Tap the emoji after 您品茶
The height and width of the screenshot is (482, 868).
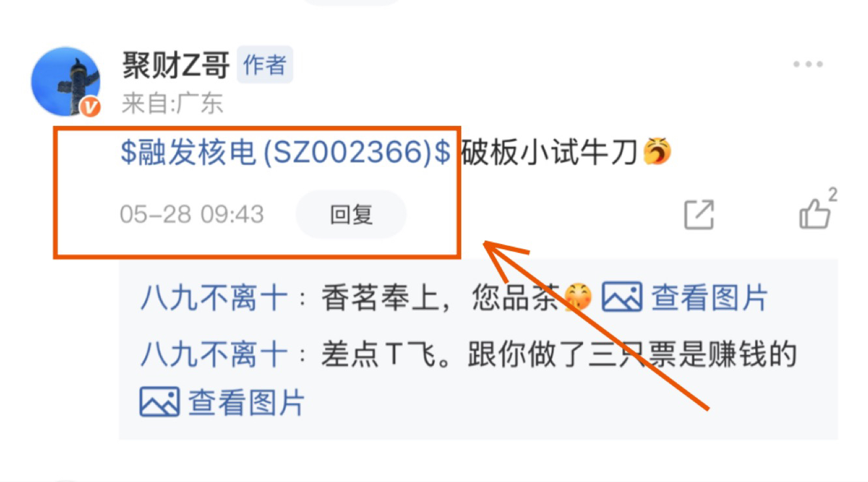(x=578, y=297)
